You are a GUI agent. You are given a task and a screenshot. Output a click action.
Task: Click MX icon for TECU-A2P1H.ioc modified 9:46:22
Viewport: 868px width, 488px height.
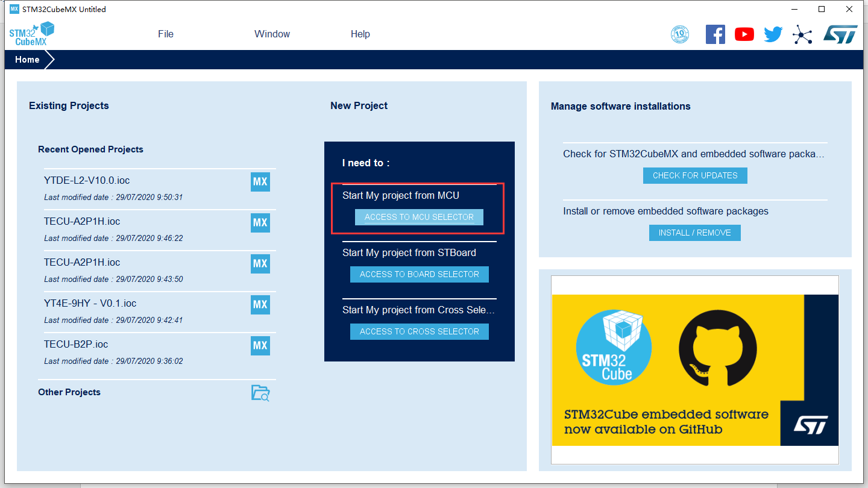coord(260,223)
